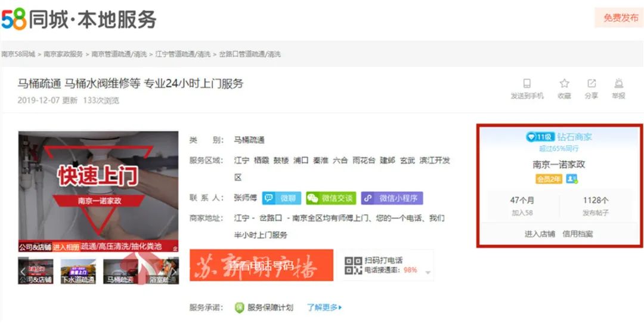Click 岔路口 in merchant address

271,218
